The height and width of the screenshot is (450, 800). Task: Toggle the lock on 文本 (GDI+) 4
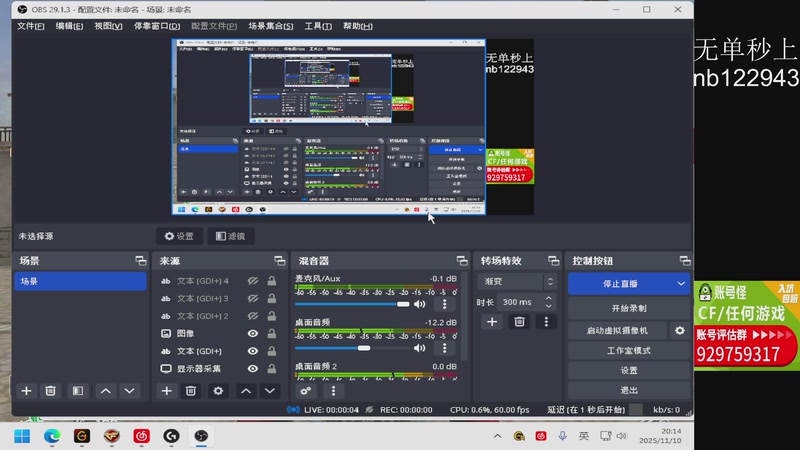(272, 281)
